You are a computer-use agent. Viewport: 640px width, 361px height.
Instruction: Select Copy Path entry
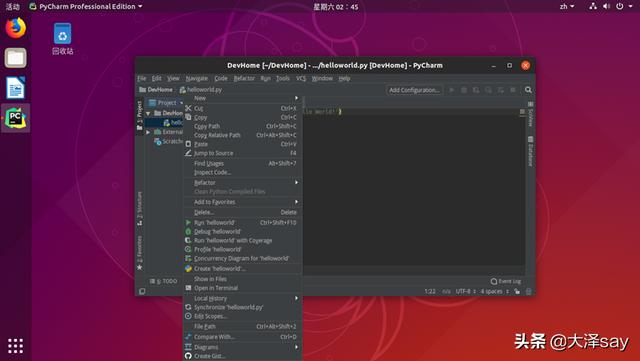(x=243, y=126)
